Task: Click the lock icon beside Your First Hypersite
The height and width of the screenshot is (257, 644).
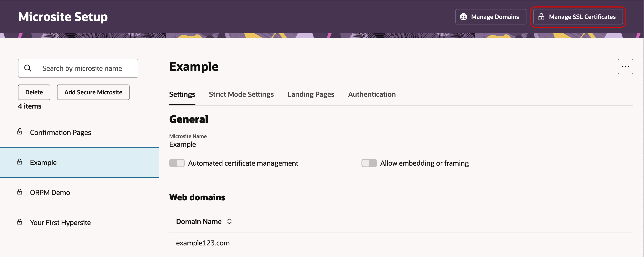Action: [x=20, y=222]
